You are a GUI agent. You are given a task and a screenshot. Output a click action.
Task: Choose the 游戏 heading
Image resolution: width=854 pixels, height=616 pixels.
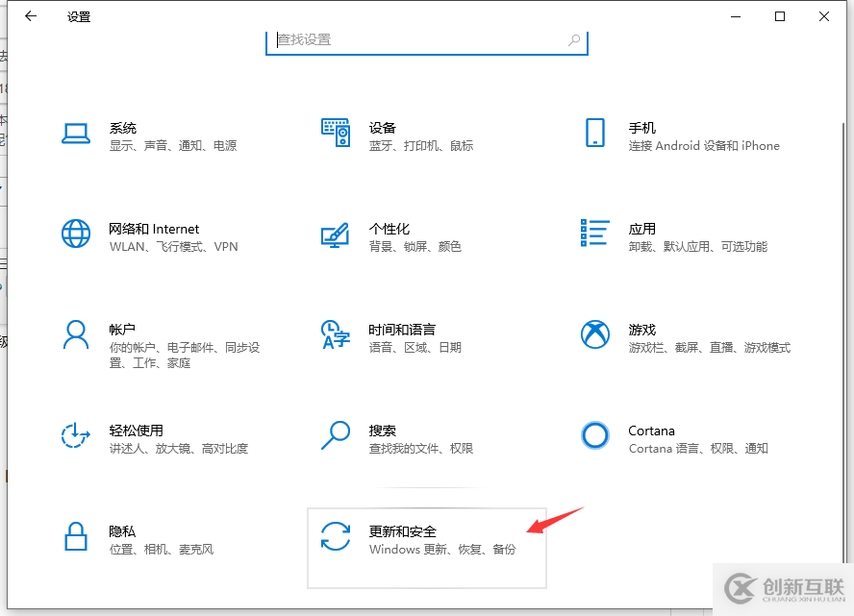point(642,330)
